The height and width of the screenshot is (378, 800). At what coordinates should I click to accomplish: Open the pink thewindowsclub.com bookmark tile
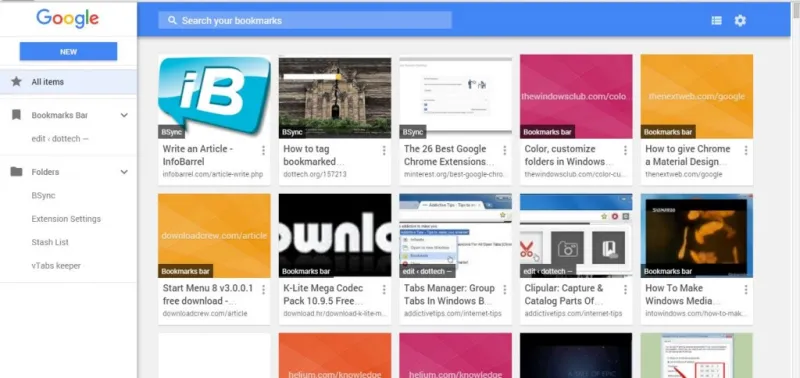[576, 96]
